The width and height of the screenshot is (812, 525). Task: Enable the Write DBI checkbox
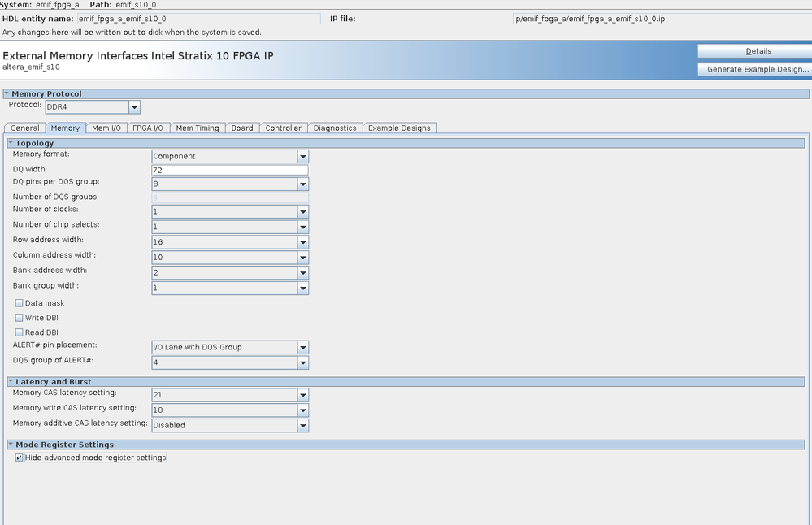coord(20,318)
